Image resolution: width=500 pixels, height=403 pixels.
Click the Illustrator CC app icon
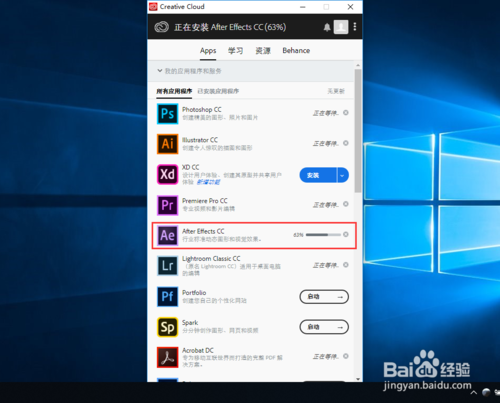tap(167, 144)
